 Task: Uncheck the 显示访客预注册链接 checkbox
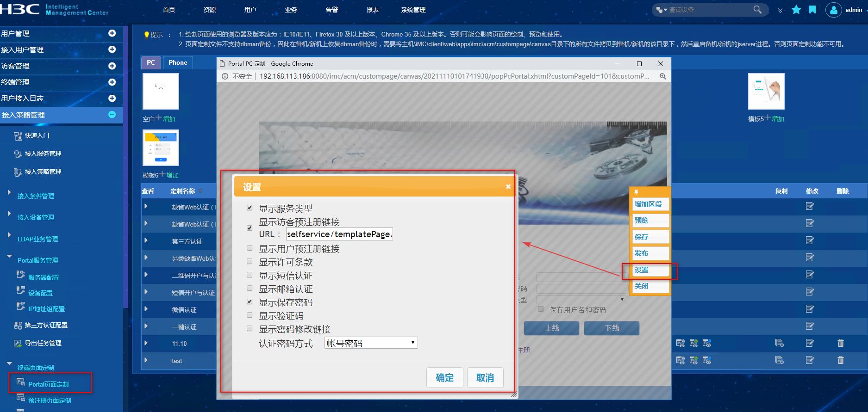click(250, 228)
